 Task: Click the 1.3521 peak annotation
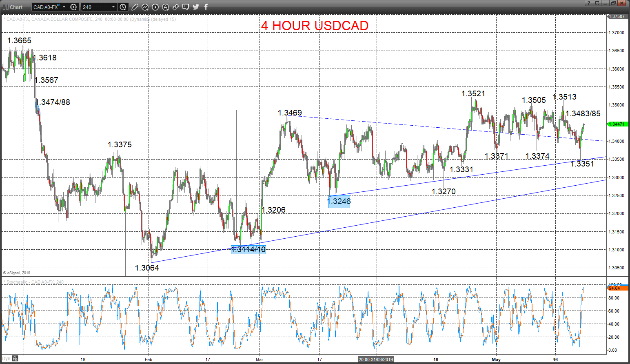point(473,93)
